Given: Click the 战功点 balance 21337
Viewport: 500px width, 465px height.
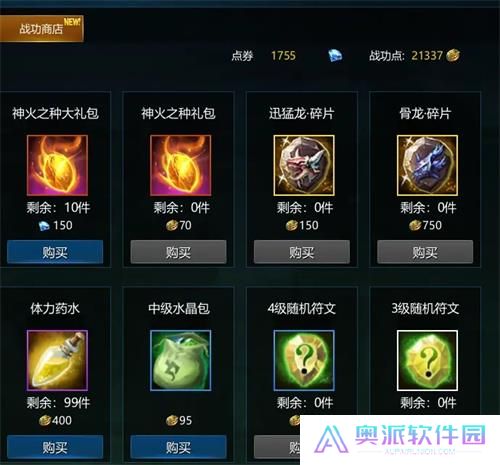Looking at the screenshot, I should [x=427, y=55].
